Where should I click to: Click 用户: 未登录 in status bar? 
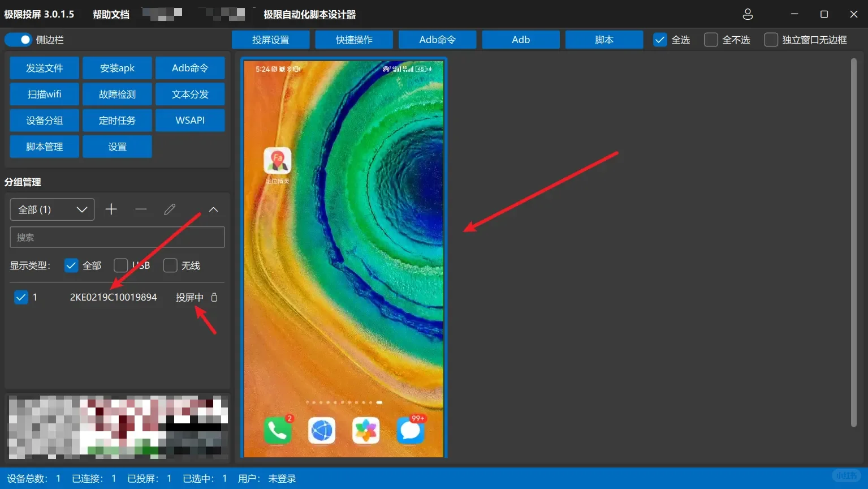click(267, 479)
